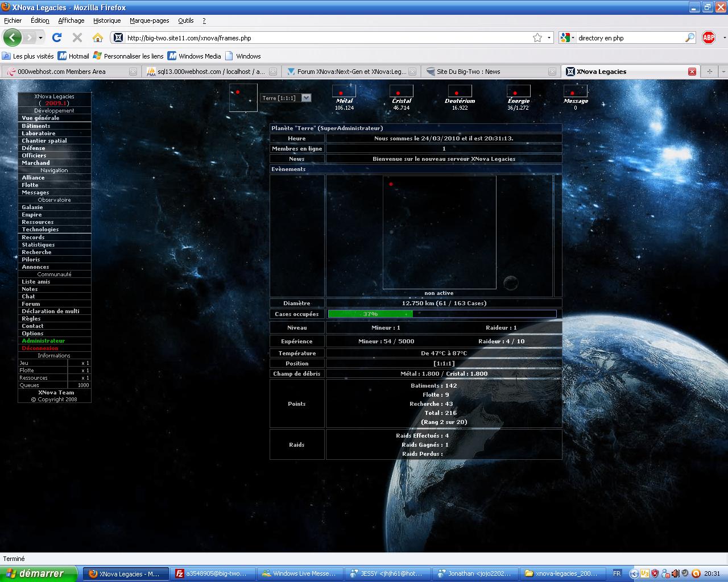Open the Fichier menu
This screenshot has width=728, height=582.
(13, 20)
